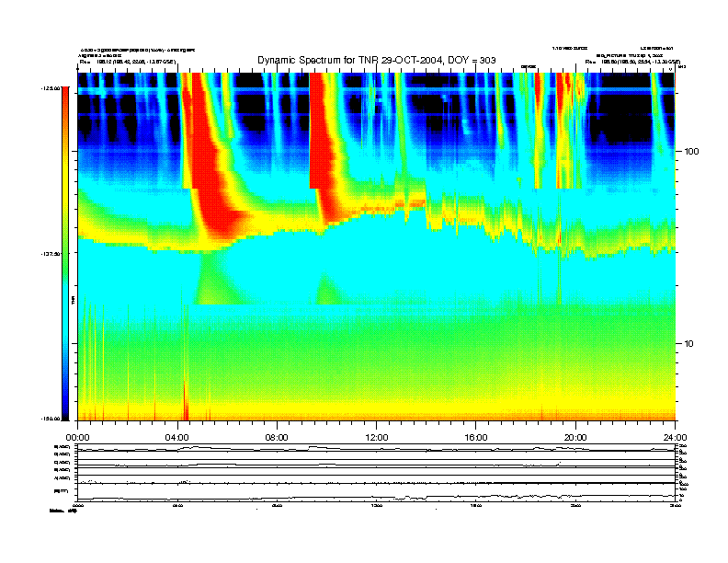Click the "20:00" time axis label
Screen dimensions: 728x563
click(575, 437)
